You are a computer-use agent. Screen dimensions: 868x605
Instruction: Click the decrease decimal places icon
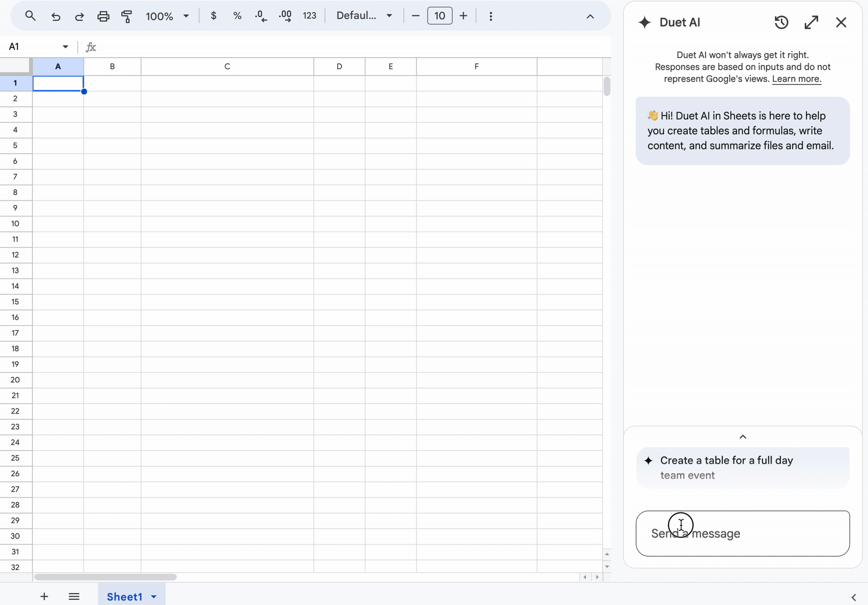click(260, 15)
